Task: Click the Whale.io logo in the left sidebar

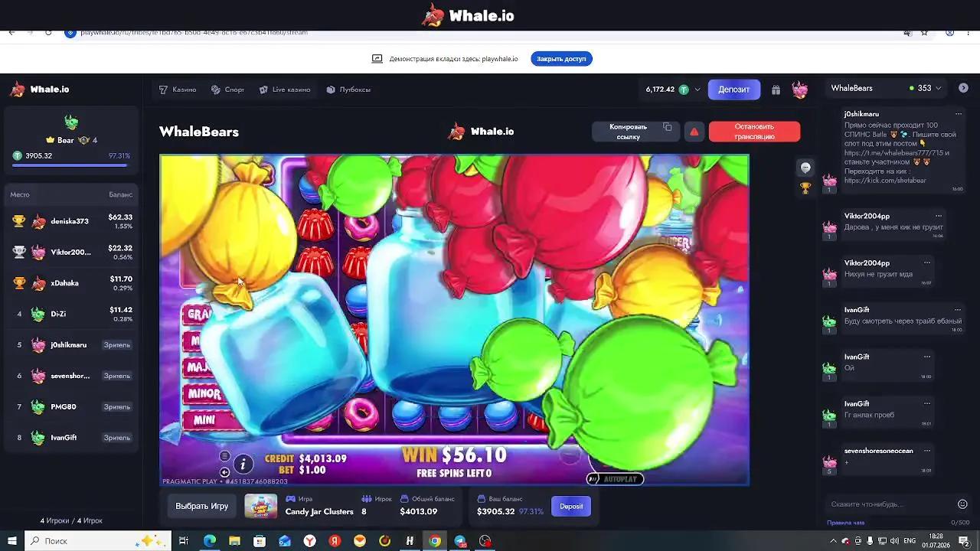Action: [40, 90]
